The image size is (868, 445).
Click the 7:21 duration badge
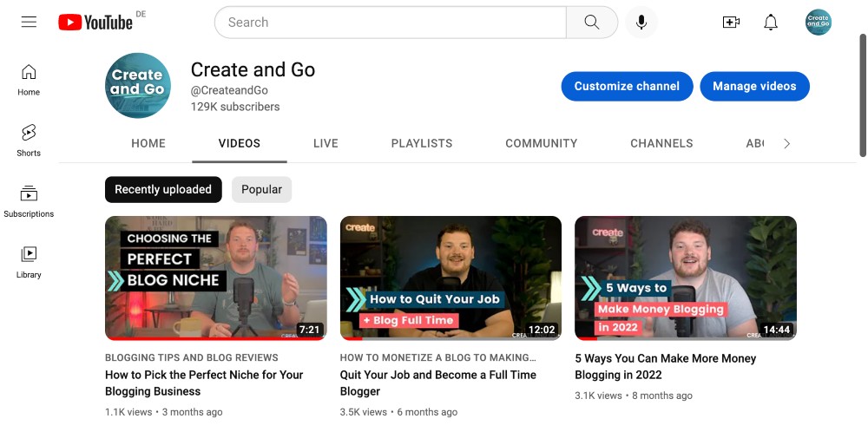click(x=310, y=330)
